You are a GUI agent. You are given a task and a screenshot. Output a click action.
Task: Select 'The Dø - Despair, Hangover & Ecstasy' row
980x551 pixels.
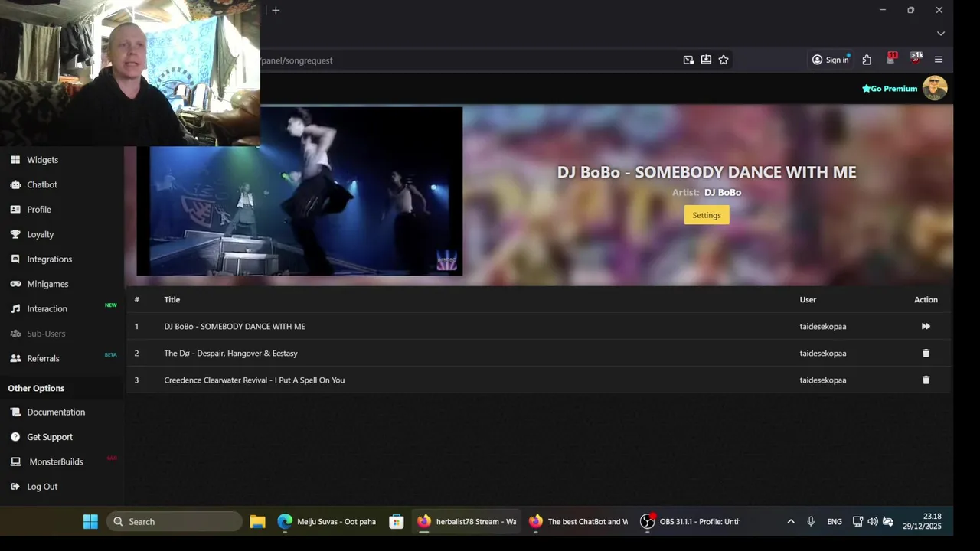[x=538, y=354]
